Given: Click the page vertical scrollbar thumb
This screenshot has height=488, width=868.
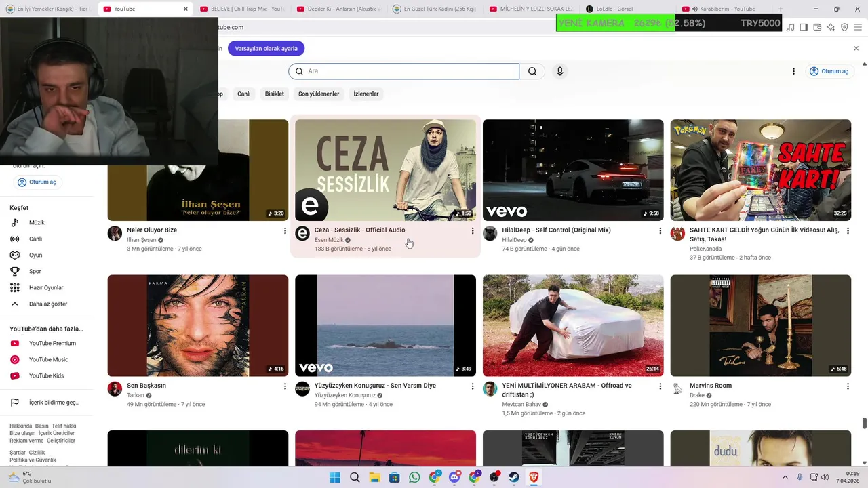Looking at the screenshot, I should point(864,423).
